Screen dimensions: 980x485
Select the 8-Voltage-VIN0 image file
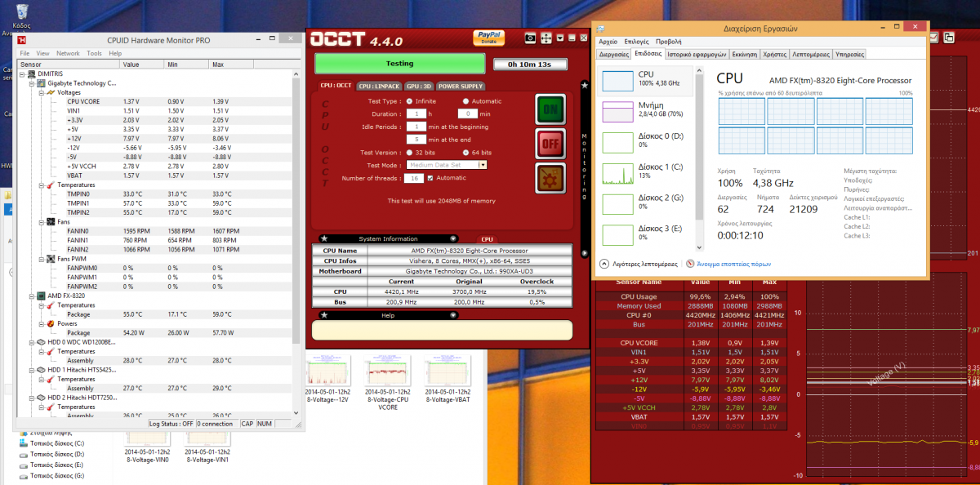click(x=148, y=447)
